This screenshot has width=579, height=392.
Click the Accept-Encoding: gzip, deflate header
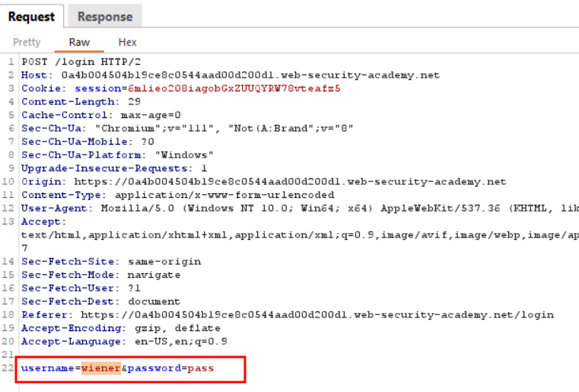point(121,328)
